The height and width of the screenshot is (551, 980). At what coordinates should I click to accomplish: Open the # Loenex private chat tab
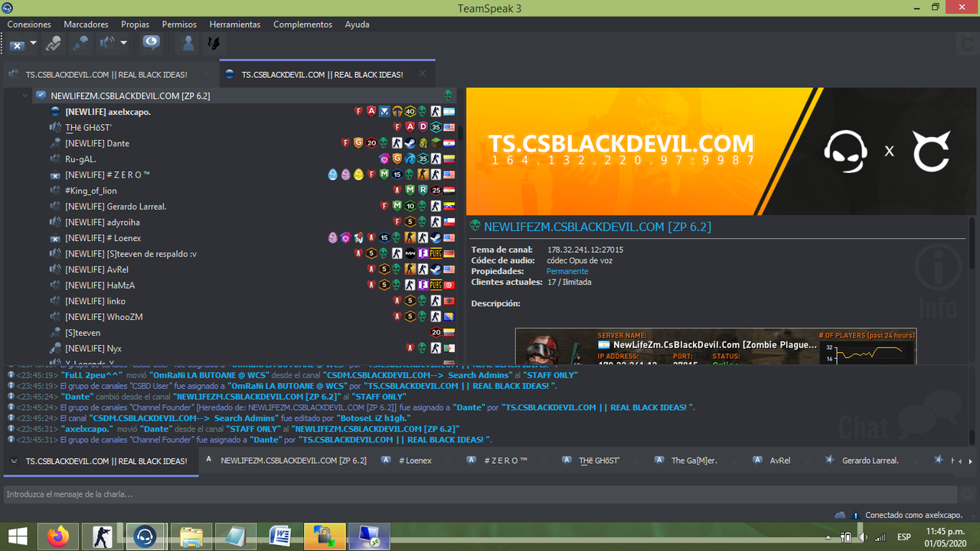(415, 461)
